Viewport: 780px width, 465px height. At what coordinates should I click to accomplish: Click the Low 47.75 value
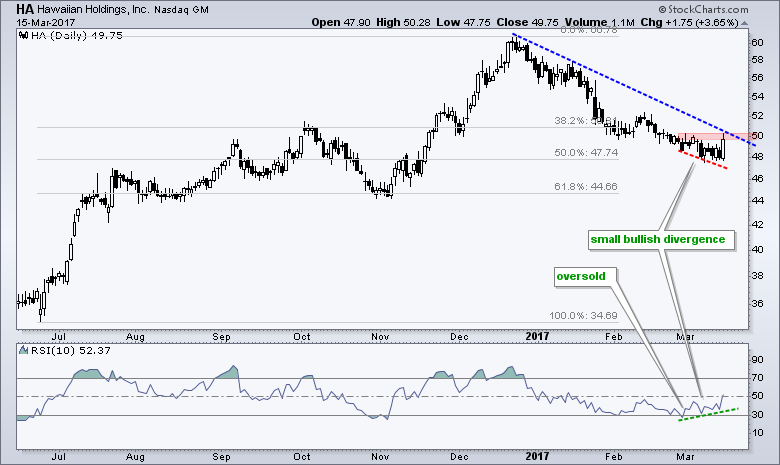pos(463,22)
